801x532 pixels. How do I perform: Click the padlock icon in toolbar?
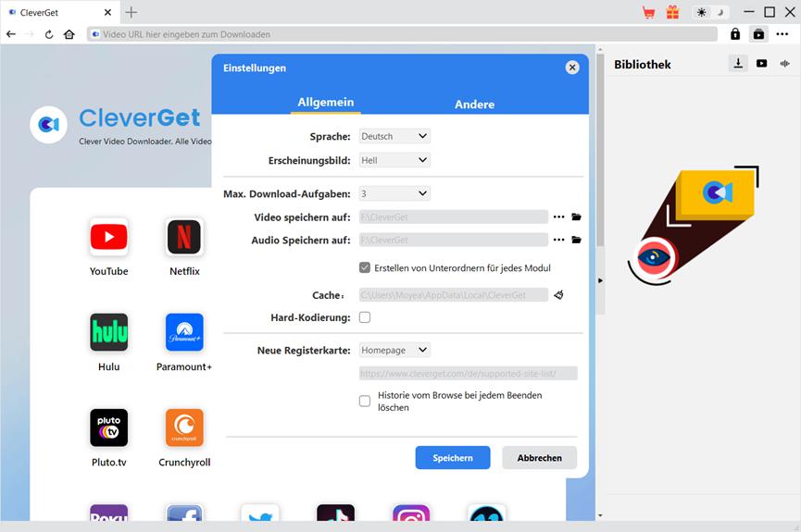[735, 34]
